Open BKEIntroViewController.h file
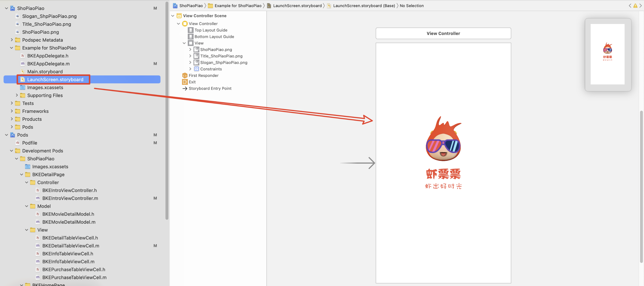The image size is (644, 286). [x=70, y=190]
